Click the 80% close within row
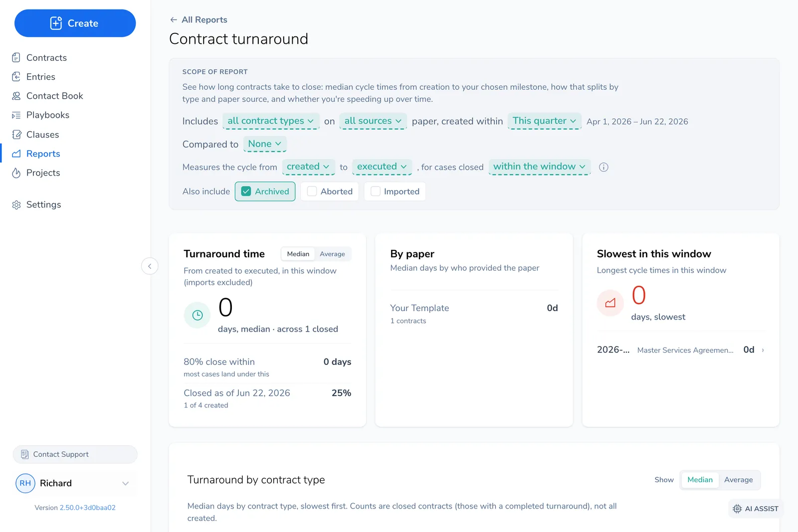Image resolution: width=798 pixels, height=532 pixels. point(267,367)
